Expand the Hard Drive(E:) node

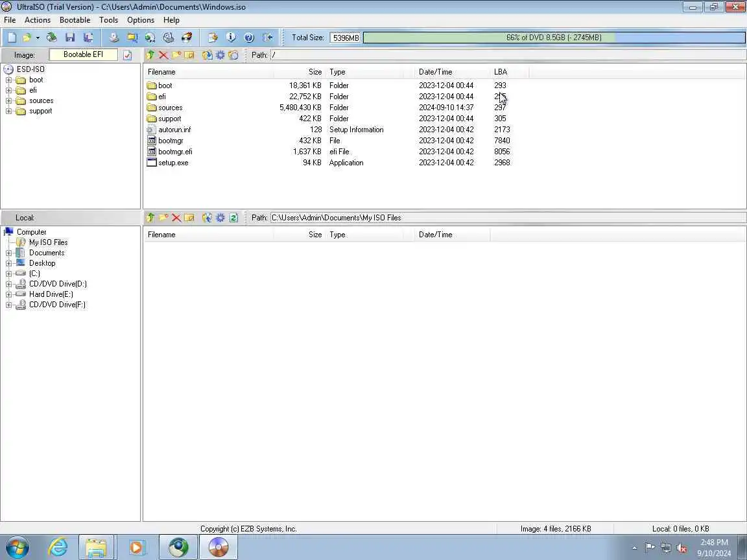pyautogui.click(x=8, y=295)
